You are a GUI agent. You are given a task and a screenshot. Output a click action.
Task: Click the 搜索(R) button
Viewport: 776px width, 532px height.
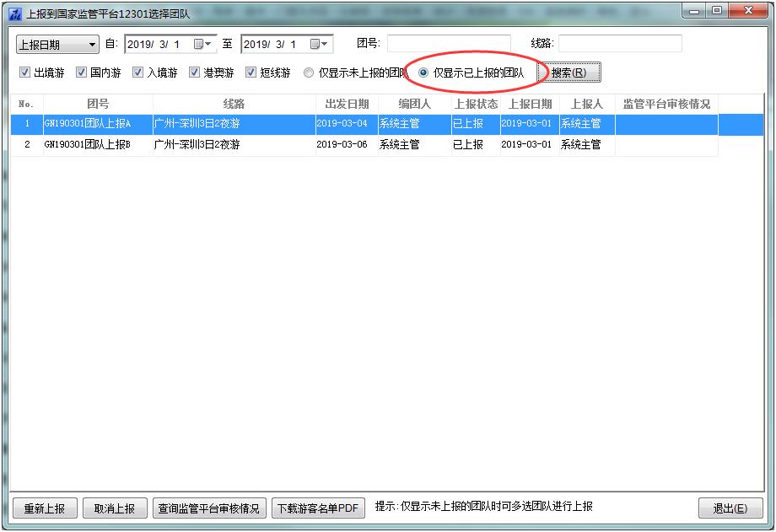point(569,73)
